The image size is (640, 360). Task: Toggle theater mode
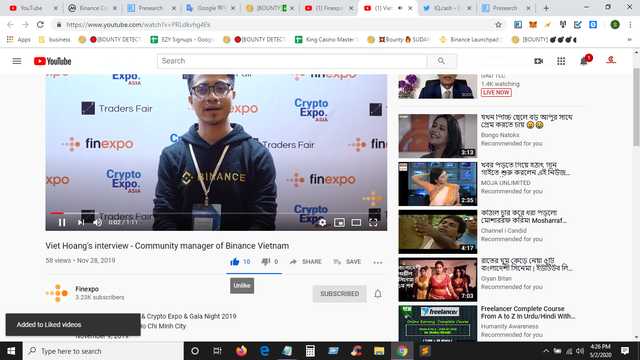pyautogui.click(x=356, y=222)
